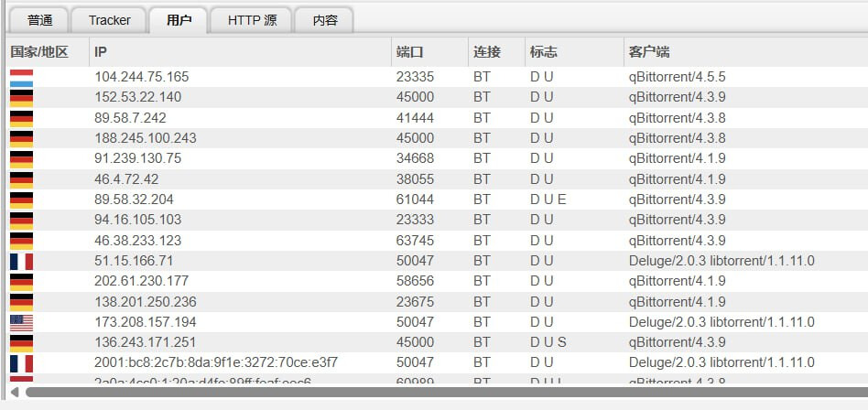Sort by the 客户端 column header
This screenshot has width=868, height=410.
point(648,52)
